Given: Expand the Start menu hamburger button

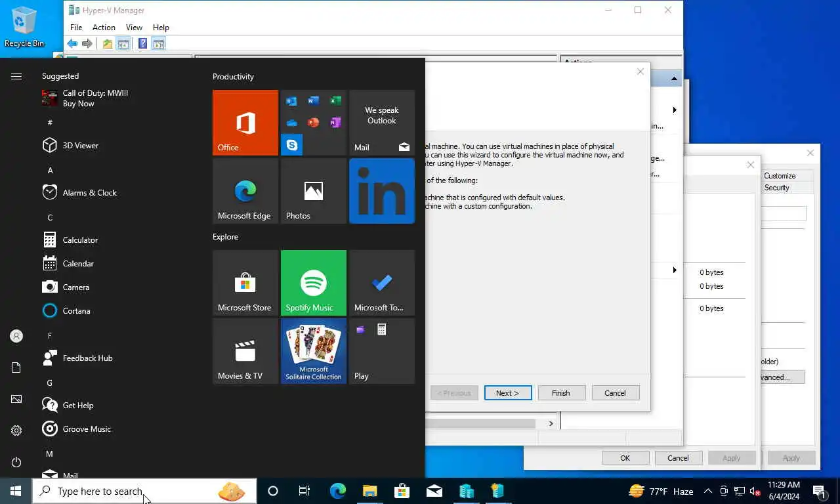Looking at the screenshot, I should coord(16,76).
